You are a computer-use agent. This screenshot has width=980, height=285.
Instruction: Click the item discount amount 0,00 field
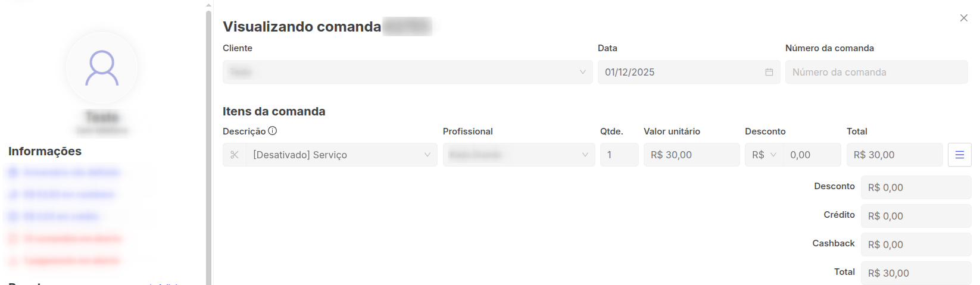click(812, 155)
